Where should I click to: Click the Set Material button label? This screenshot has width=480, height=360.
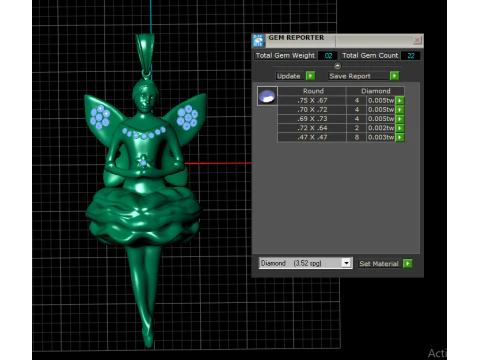point(379,264)
